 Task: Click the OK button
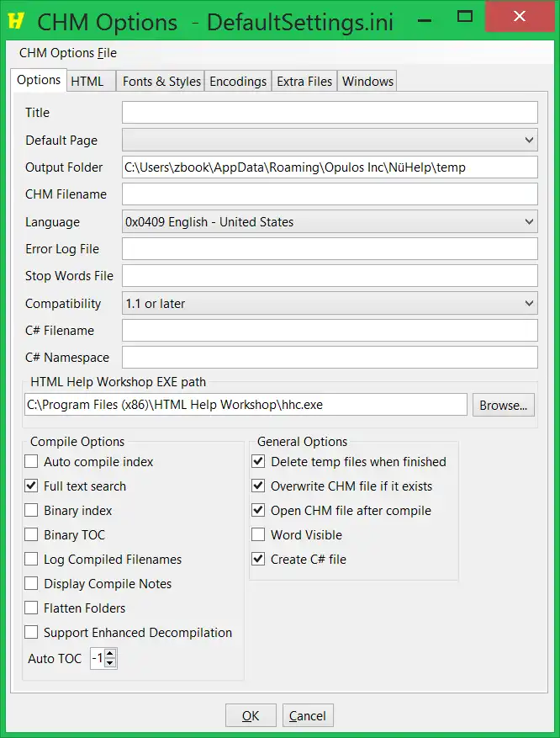[x=251, y=715]
